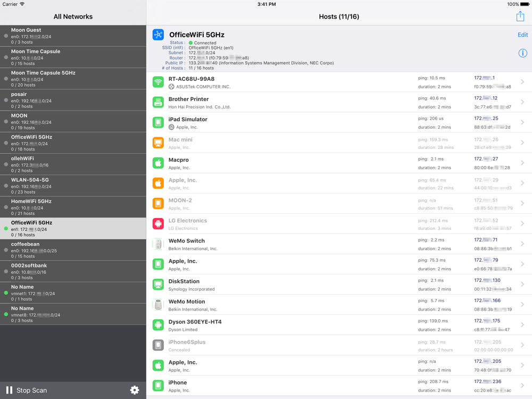
Task: Click Moon Time Capsule 0/15 hosts entry
Action: 73,57
